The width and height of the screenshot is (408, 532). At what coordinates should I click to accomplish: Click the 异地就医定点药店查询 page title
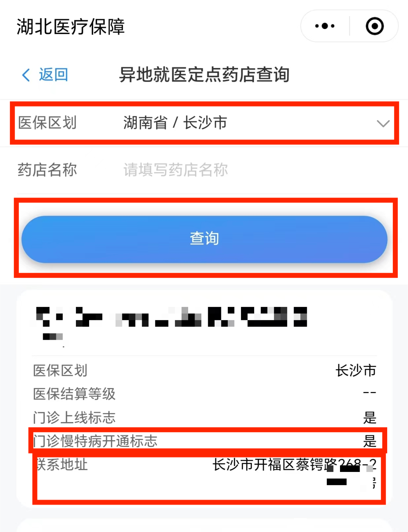(x=204, y=75)
